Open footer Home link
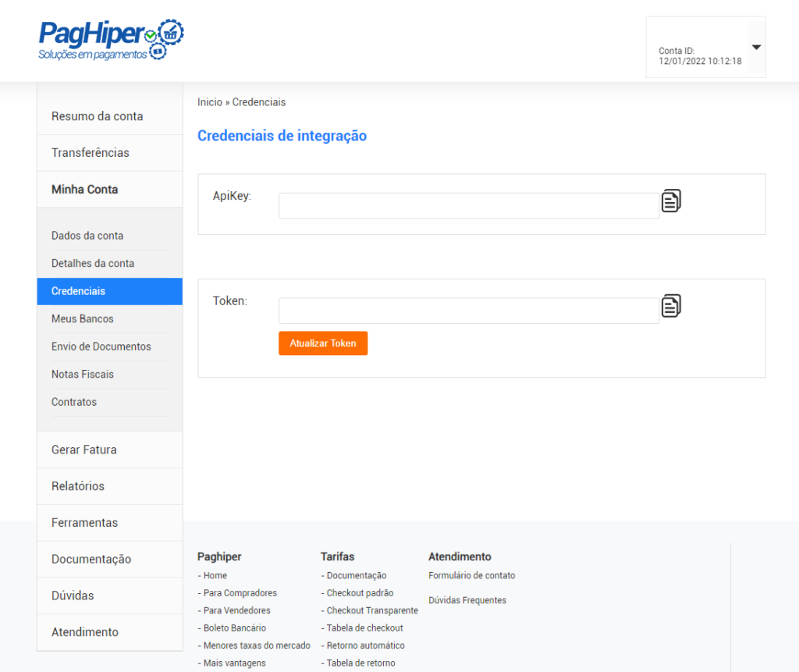Screen dimensions: 799x672 215,575
